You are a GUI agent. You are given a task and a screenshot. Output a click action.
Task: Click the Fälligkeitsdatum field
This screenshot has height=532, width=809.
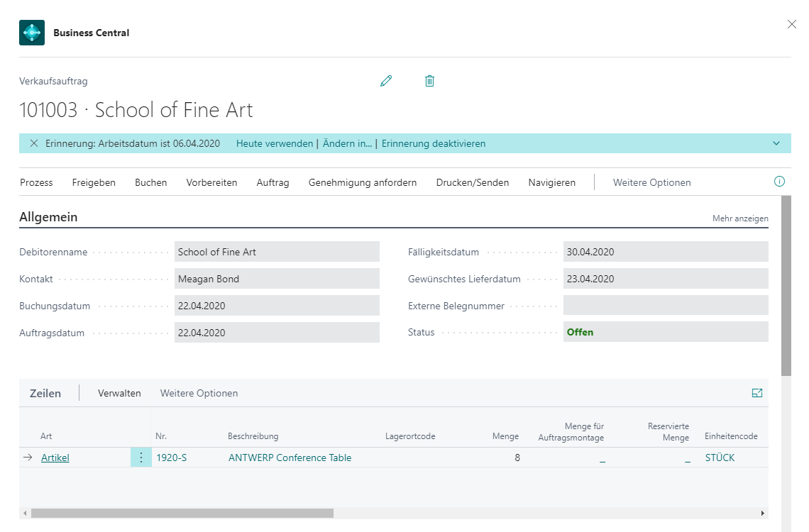coord(666,252)
